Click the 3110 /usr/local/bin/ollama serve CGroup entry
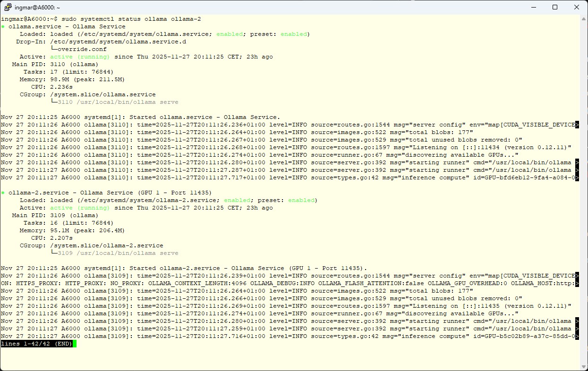 pyautogui.click(x=118, y=102)
